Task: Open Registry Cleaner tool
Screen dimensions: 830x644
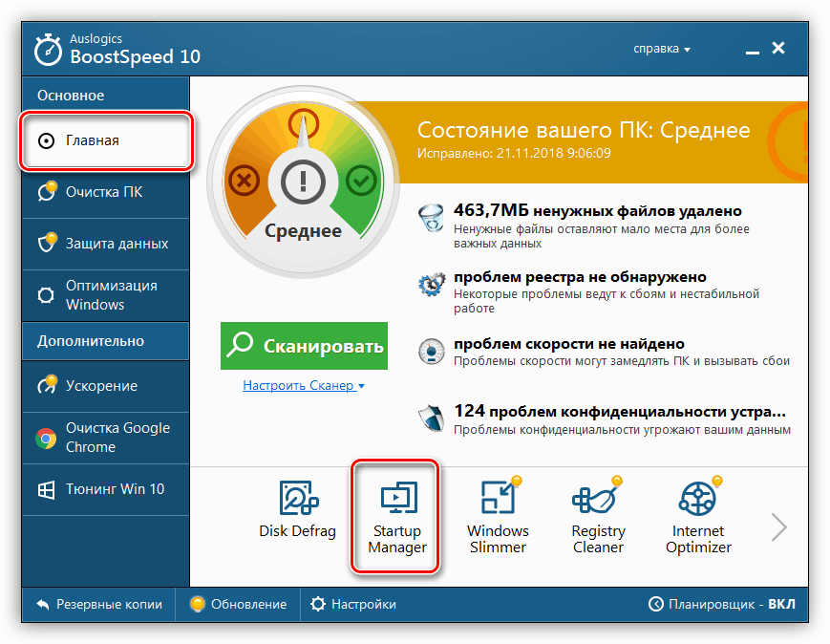Action: [x=598, y=517]
